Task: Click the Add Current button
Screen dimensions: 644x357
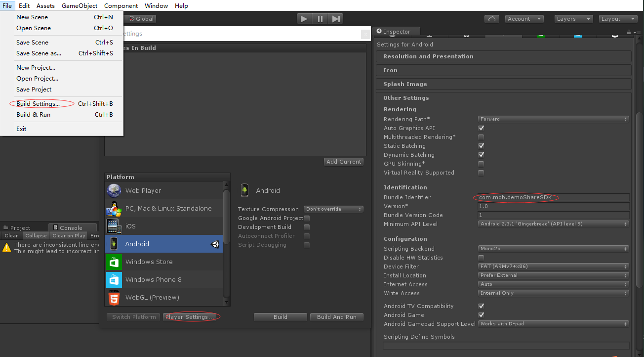Action: [344, 162]
